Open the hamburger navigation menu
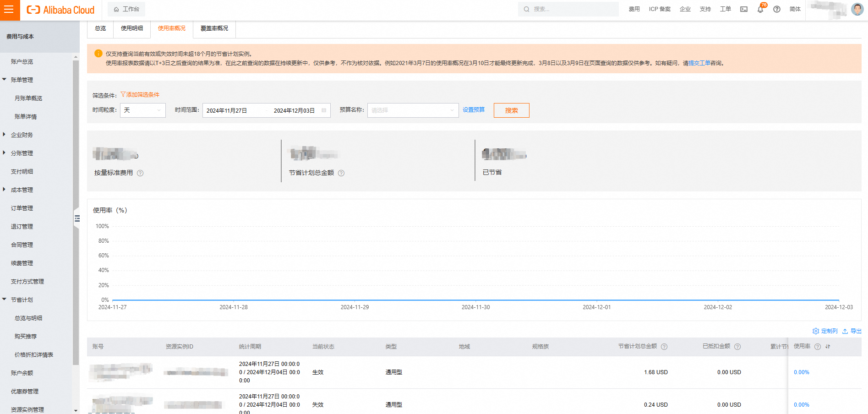Image resolution: width=868 pixels, height=414 pixels. coord(9,10)
